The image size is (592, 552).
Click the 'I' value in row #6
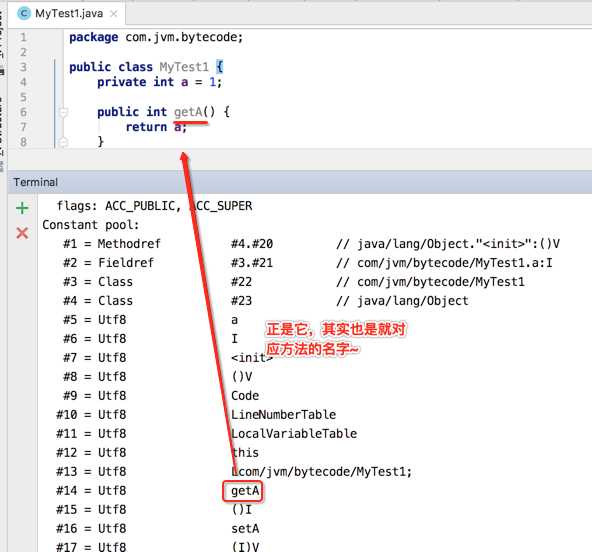point(234,339)
